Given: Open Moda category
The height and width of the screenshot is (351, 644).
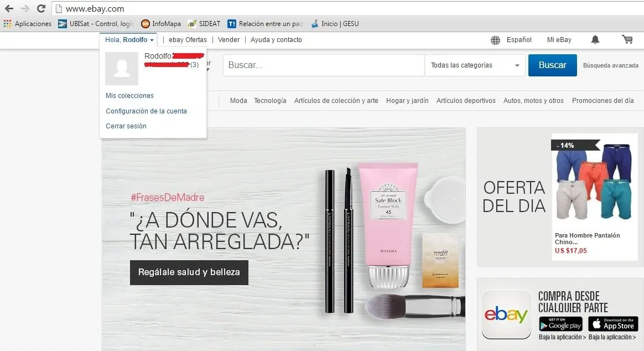Looking at the screenshot, I should (238, 100).
